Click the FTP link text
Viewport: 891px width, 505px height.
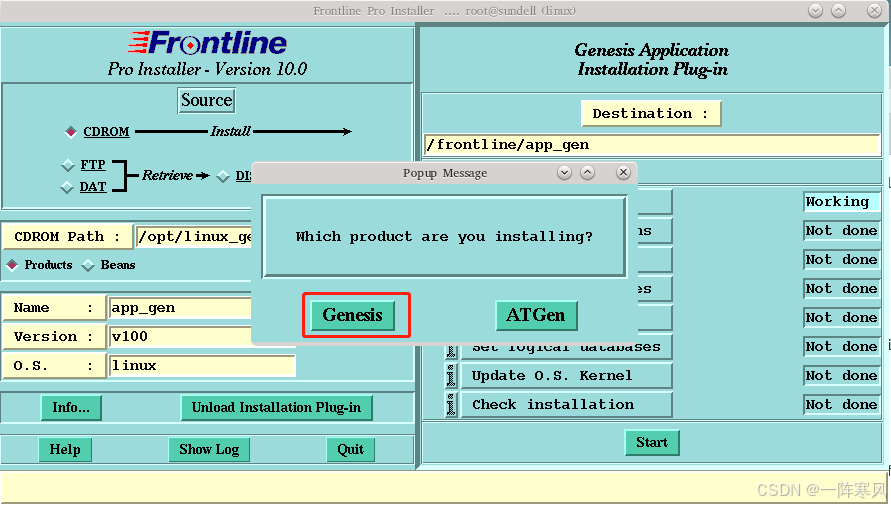click(93, 165)
